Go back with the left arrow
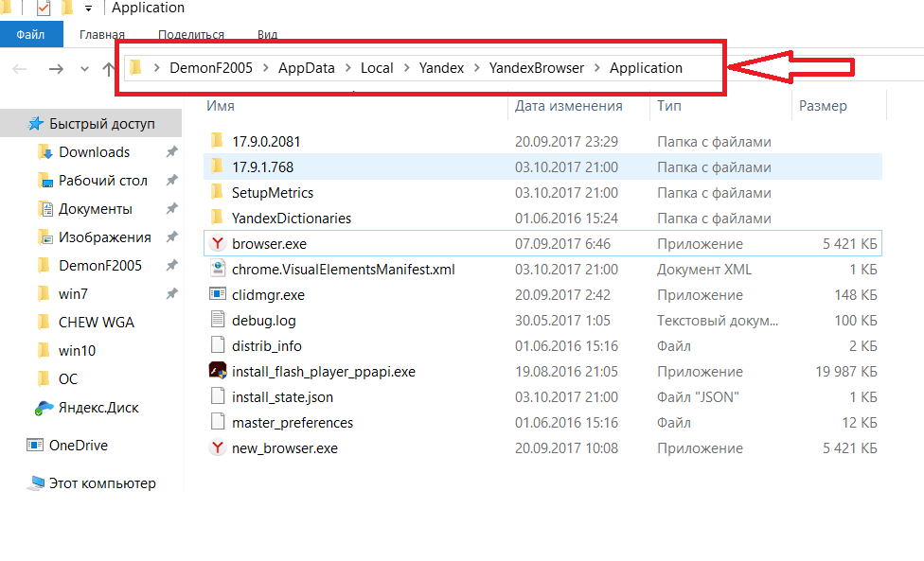This screenshot has width=924, height=561. pyautogui.click(x=20, y=69)
